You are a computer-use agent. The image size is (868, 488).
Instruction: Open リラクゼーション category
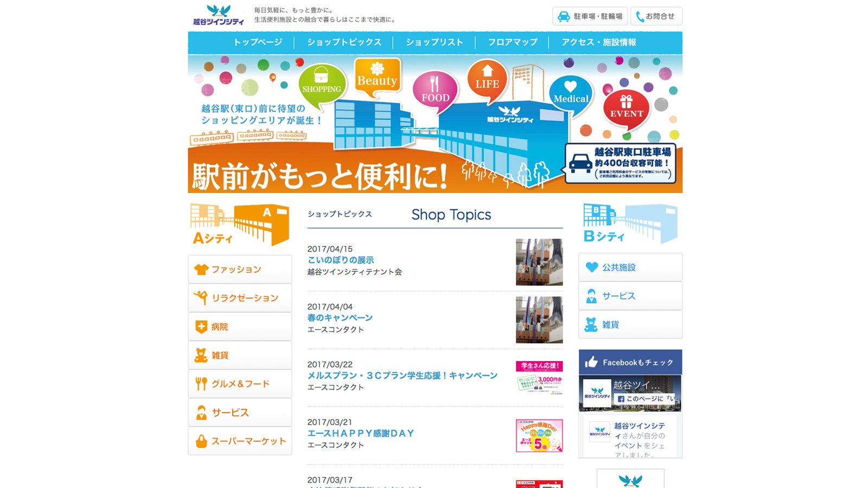click(240, 298)
